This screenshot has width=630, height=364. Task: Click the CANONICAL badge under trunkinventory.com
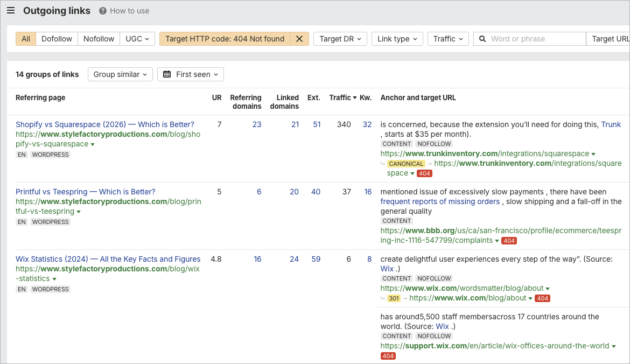tap(406, 163)
